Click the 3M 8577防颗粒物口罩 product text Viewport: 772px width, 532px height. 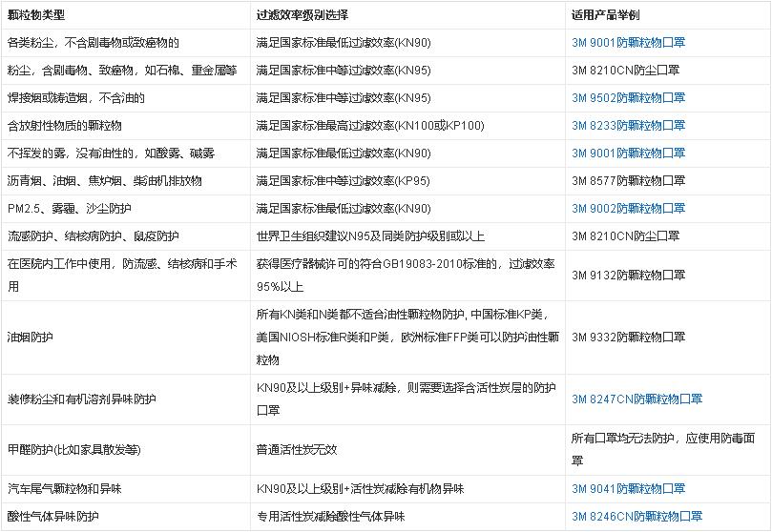click(628, 180)
